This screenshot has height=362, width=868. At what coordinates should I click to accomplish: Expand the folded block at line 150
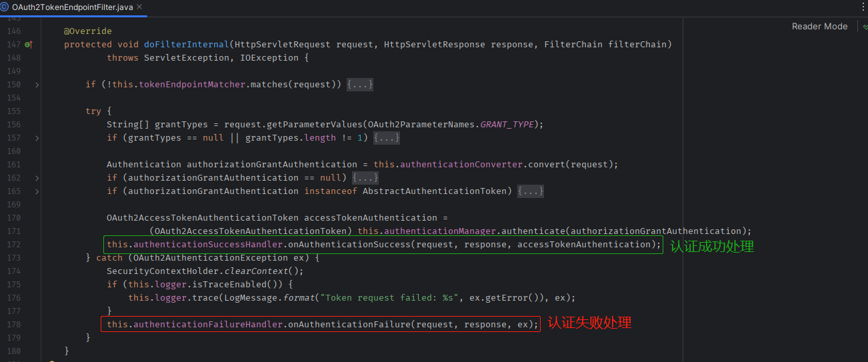(x=37, y=85)
